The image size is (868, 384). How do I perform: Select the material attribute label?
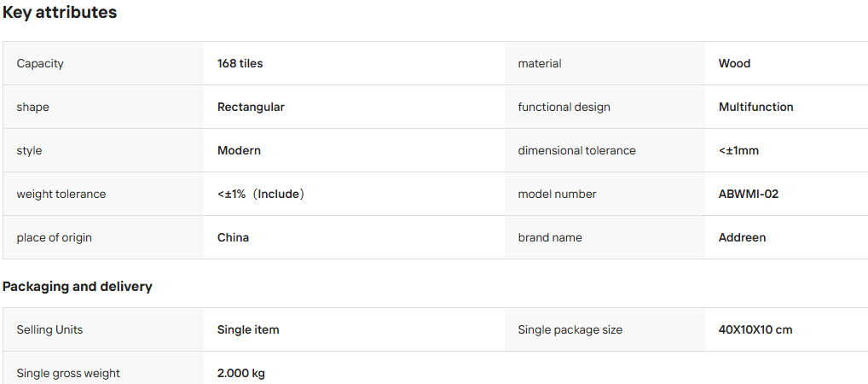pos(539,63)
